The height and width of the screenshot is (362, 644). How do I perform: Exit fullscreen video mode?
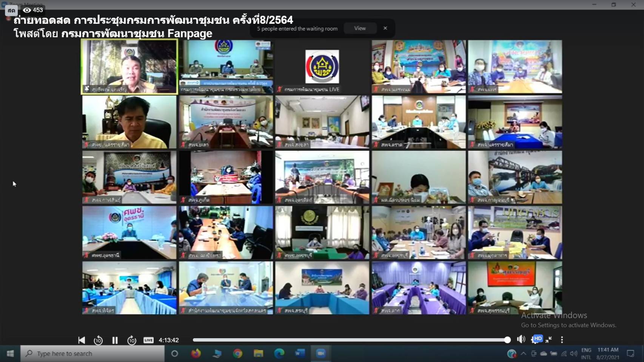(549, 339)
